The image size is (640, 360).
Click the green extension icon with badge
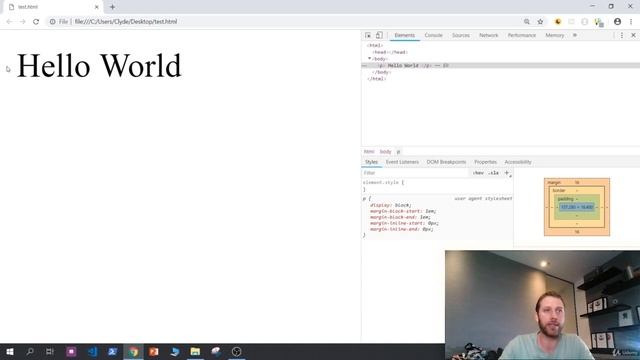coord(598,22)
